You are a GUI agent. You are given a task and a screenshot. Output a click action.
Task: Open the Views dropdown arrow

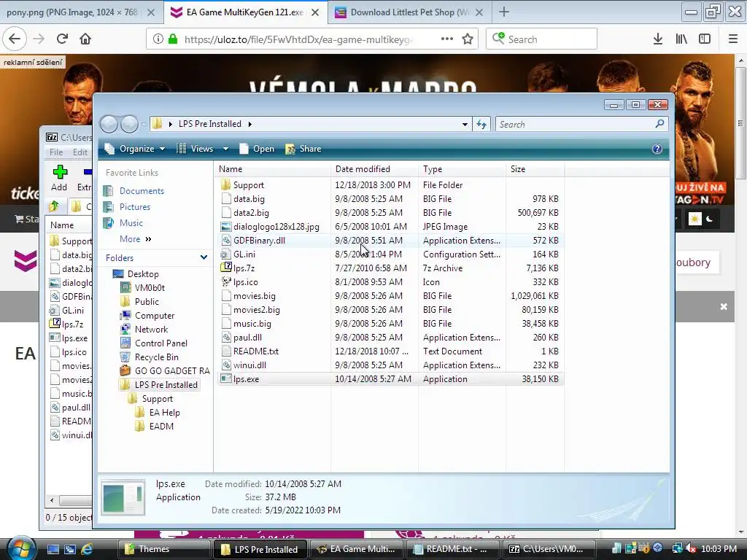tap(226, 149)
